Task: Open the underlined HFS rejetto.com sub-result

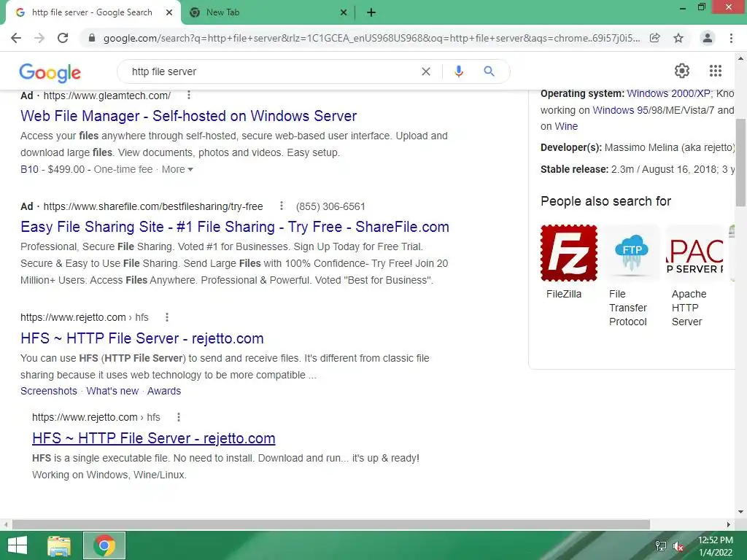Action: (x=154, y=438)
